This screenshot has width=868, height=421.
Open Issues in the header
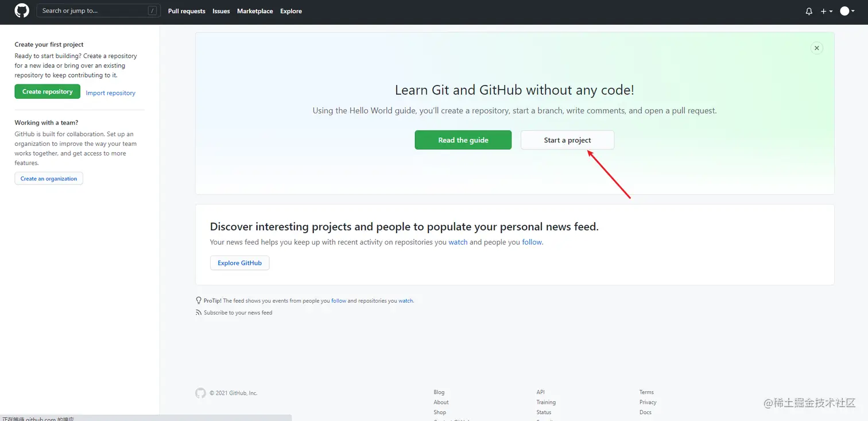(221, 11)
